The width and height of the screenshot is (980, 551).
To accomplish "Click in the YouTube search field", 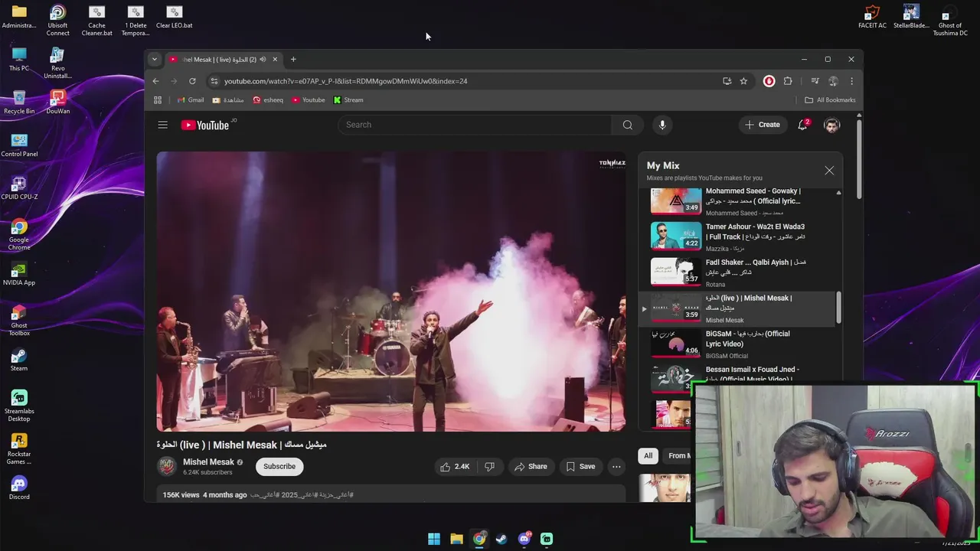I will coord(475,125).
